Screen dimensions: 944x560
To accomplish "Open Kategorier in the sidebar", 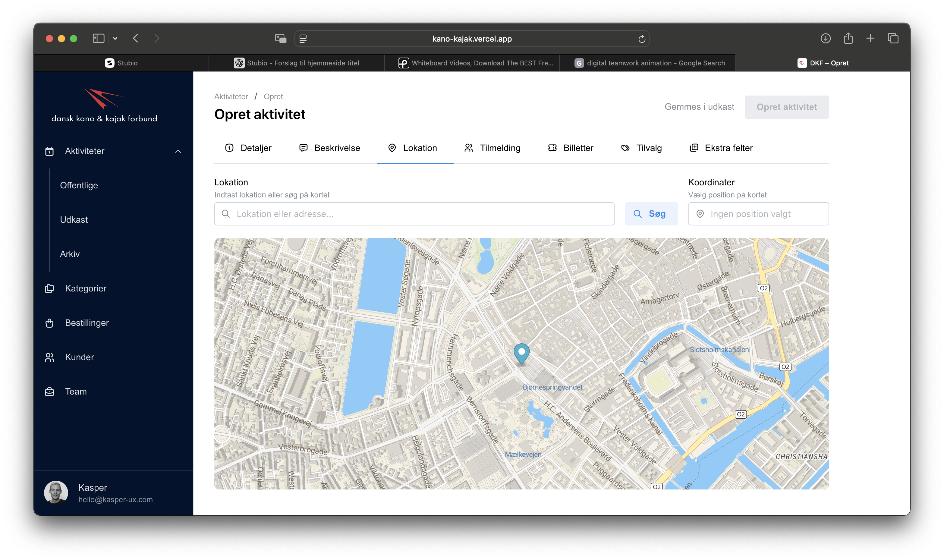I will point(85,288).
